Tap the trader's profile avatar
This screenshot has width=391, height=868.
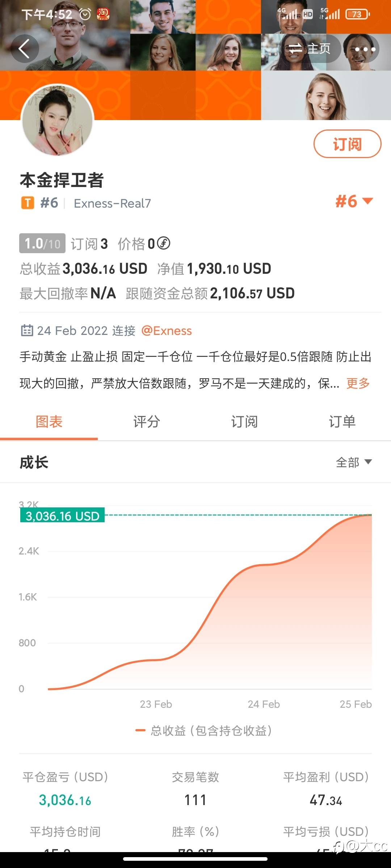tap(58, 121)
